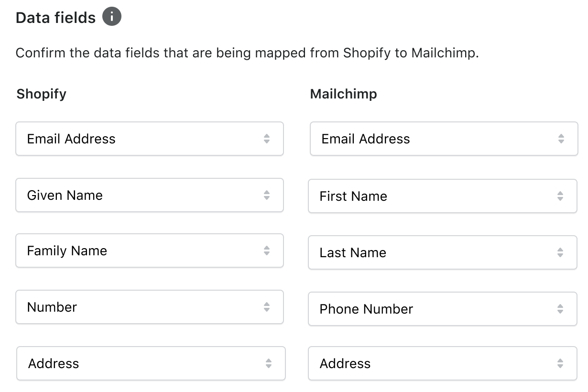Expand the Last Name field selector
The width and height of the screenshot is (588, 392).
click(443, 252)
